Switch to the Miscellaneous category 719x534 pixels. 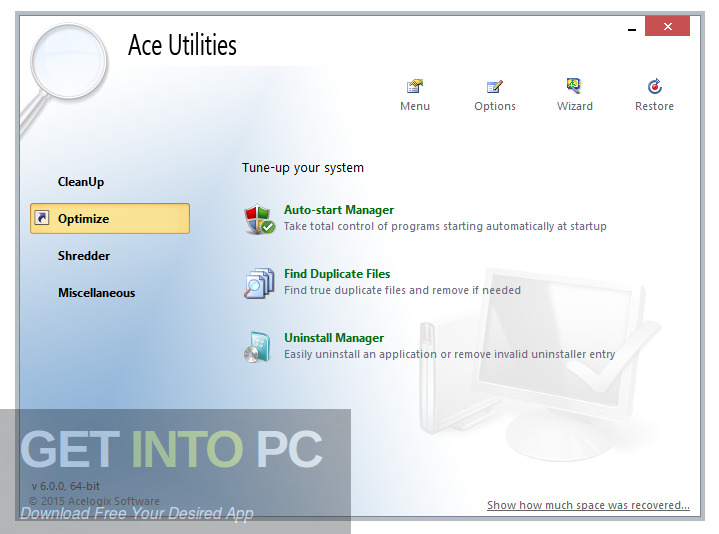(x=97, y=293)
